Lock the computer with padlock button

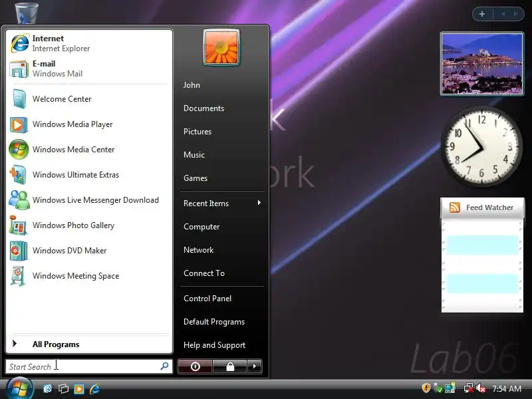pyautogui.click(x=230, y=366)
